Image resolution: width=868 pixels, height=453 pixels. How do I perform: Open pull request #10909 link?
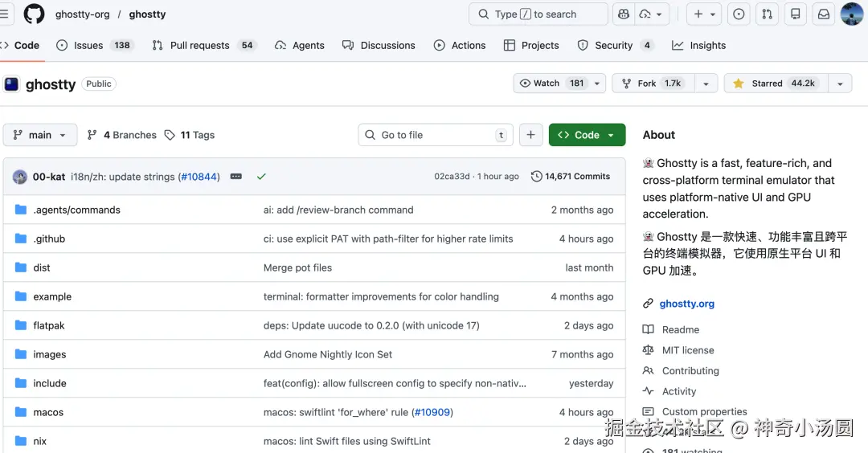(432, 412)
